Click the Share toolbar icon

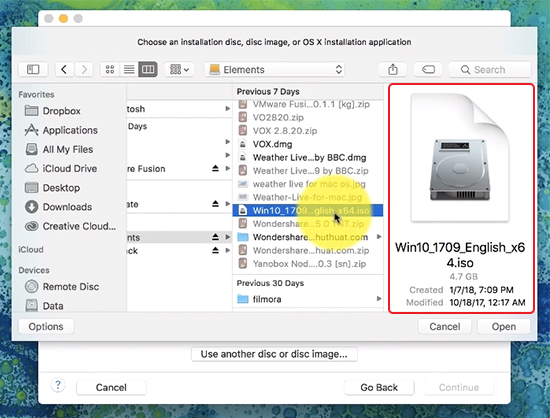point(393,69)
